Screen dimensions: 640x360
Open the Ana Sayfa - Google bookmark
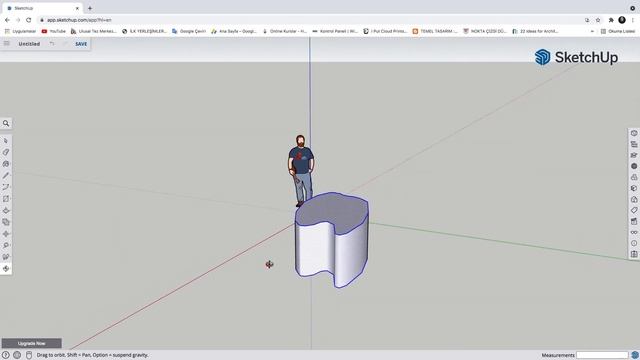click(x=234, y=31)
